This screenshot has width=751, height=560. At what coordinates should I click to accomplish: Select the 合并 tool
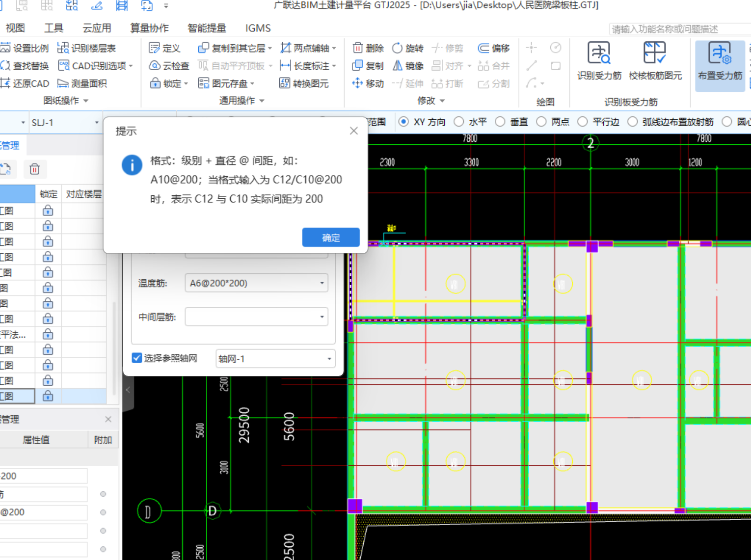[494, 66]
